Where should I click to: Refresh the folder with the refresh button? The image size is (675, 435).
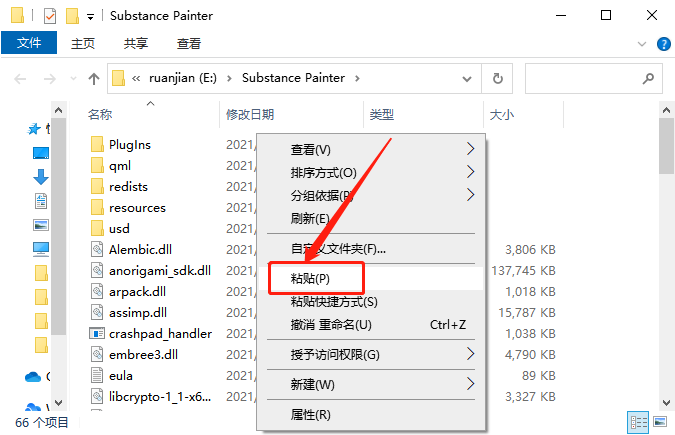[x=497, y=78]
